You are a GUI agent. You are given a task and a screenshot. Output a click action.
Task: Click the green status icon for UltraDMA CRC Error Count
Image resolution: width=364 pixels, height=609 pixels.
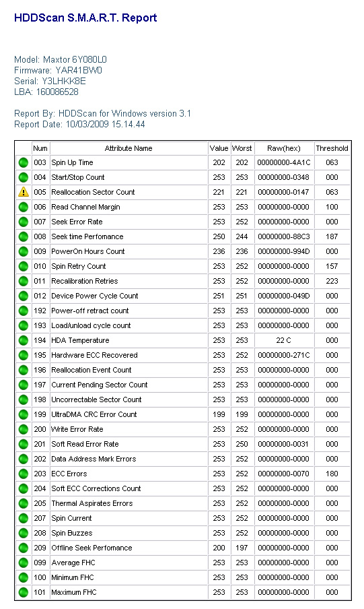[x=24, y=414]
